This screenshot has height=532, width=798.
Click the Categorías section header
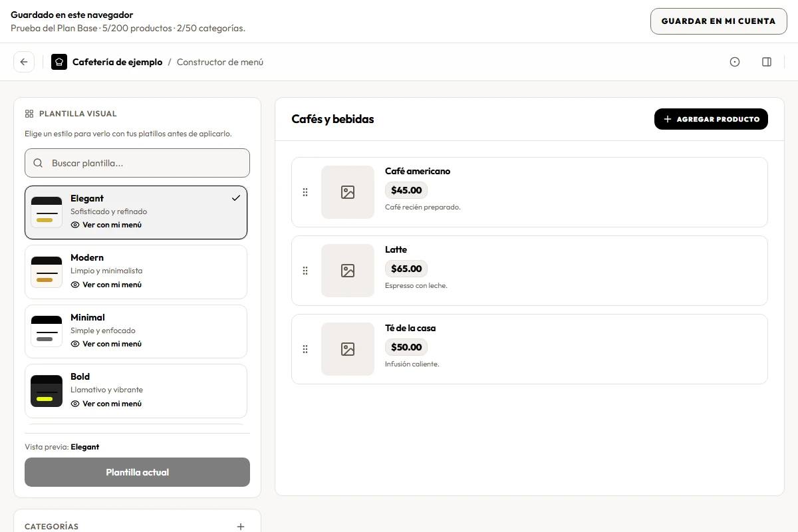pos(51,527)
